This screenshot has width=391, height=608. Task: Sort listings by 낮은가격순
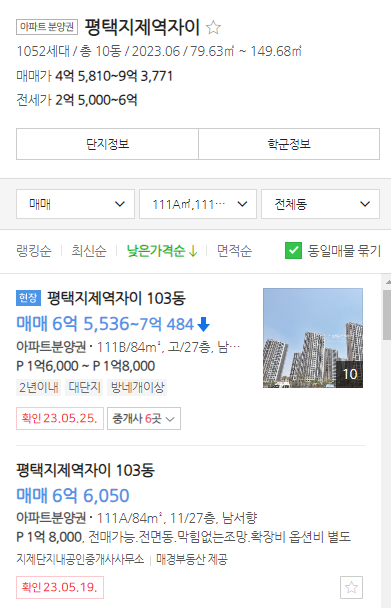[x=162, y=251]
